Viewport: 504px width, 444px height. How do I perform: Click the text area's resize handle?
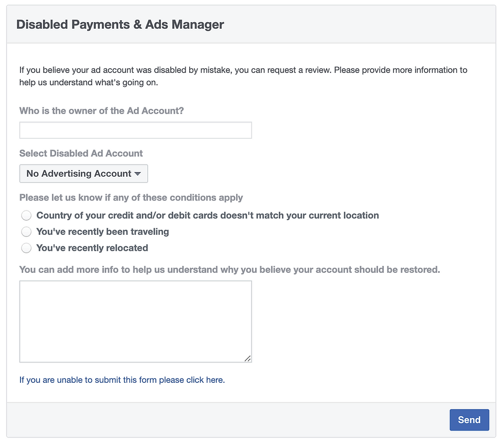pos(247,358)
